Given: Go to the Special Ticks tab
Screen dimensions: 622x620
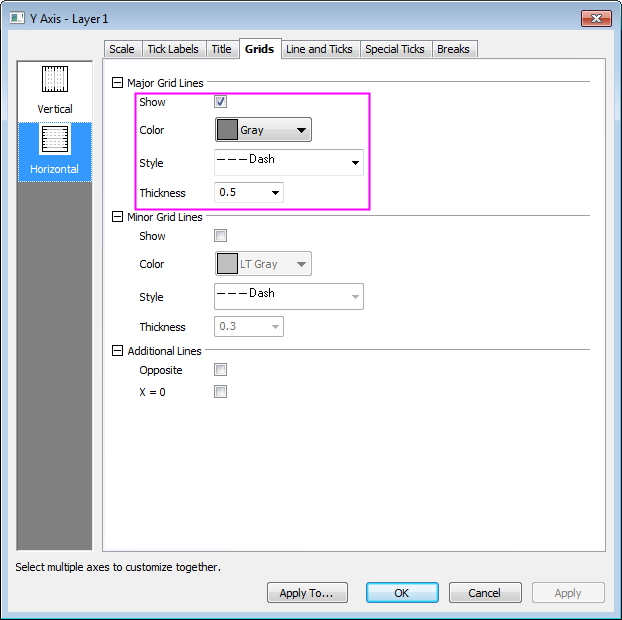Looking at the screenshot, I should point(394,49).
